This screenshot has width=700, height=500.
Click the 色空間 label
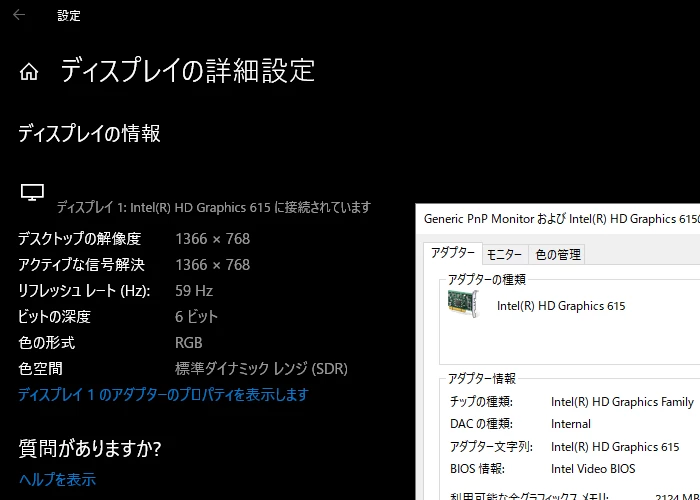pos(40,369)
